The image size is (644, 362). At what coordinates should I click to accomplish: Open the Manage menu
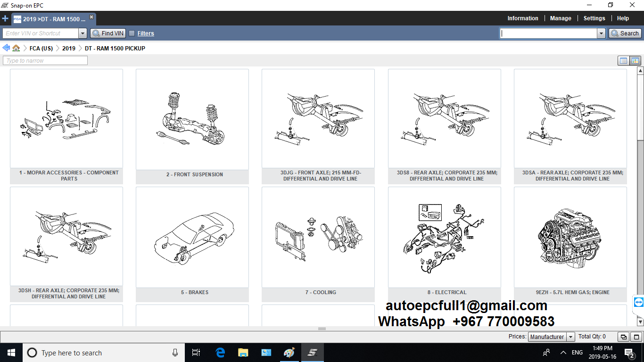561,18
